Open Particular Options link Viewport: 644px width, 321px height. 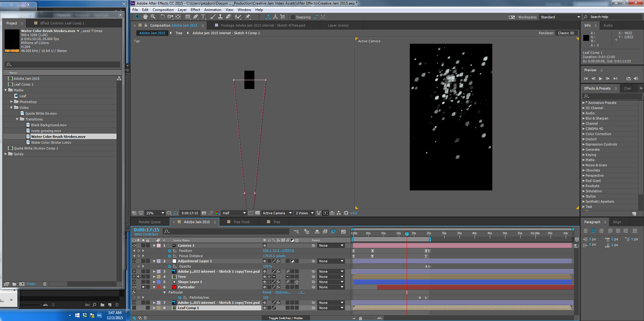click(283, 292)
